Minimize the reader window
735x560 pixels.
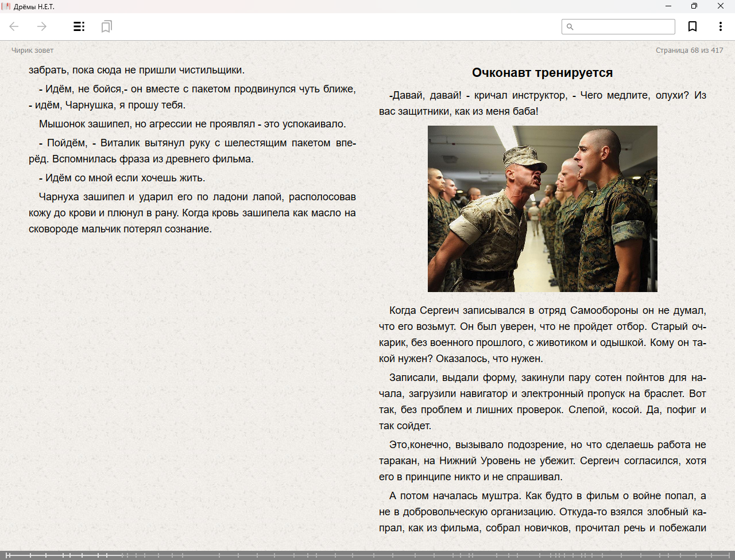click(x=668, y=6)
